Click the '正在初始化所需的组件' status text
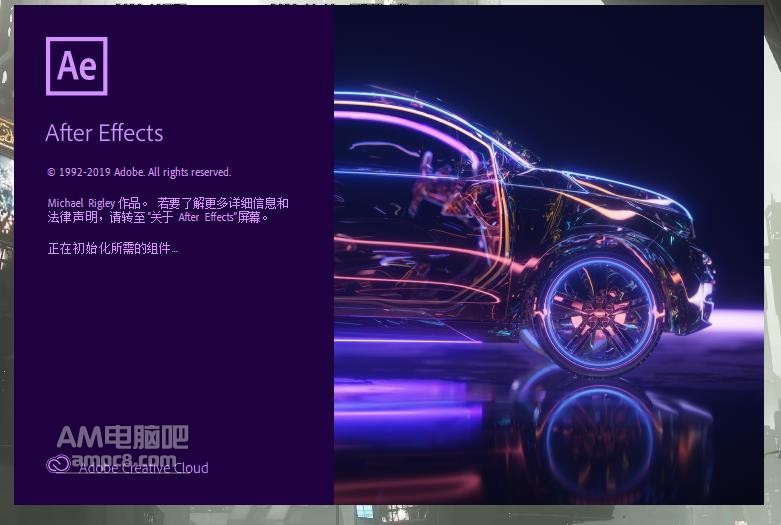Image resolution: width=781 pixels, height=525 pixels. point(113,248)
